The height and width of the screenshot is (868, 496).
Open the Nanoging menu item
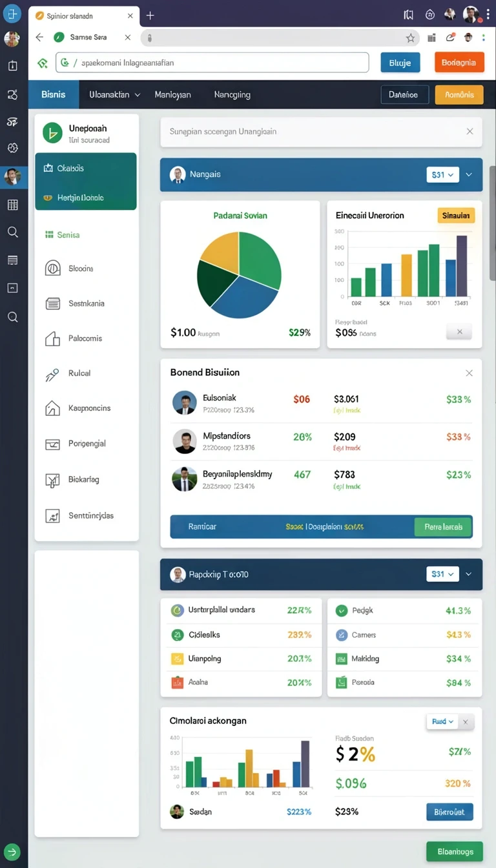point(232,94)
